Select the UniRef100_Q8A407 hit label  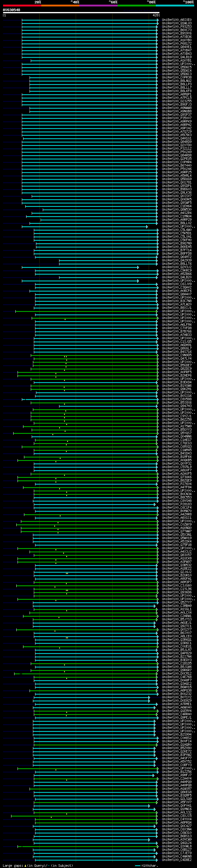click(x=176, y=294)
